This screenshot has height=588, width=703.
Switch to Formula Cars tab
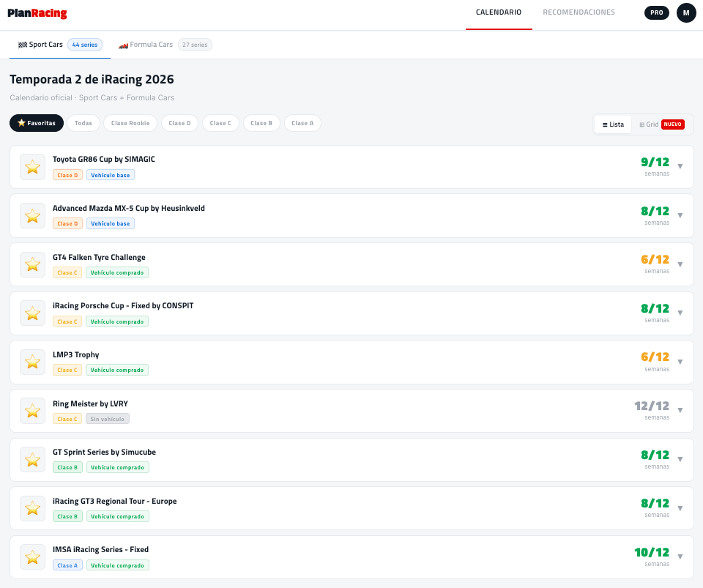coord(165,45)
